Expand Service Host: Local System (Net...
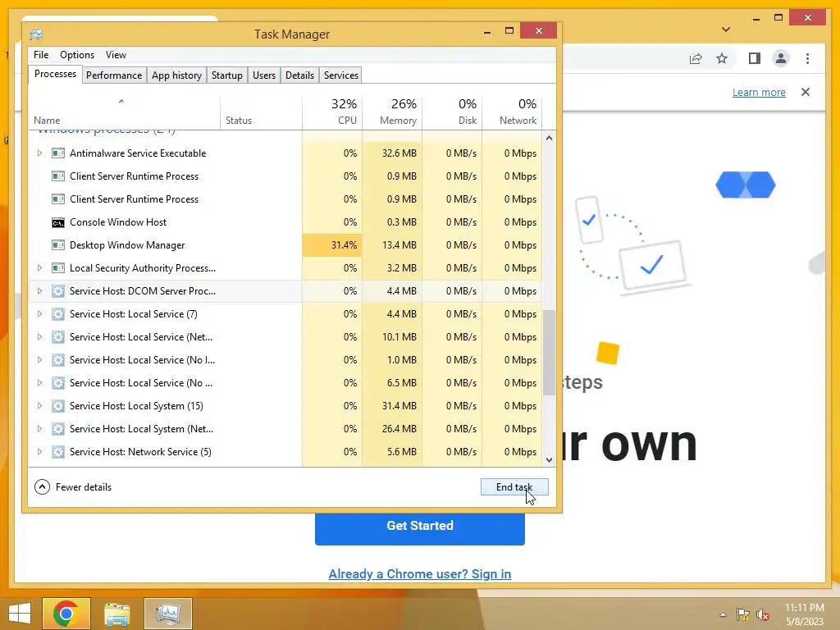This screenshot has width=840, height=630. pyautogui.click(x=39, y=429)
